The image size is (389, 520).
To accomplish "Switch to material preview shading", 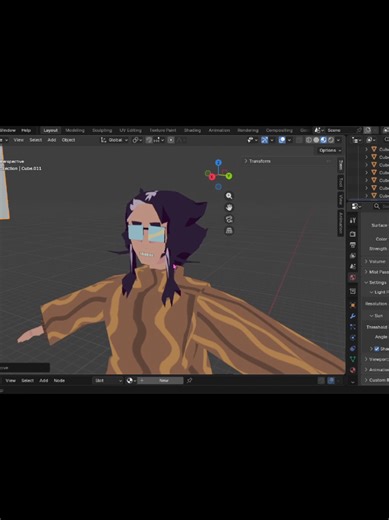I will pos(323,140).
